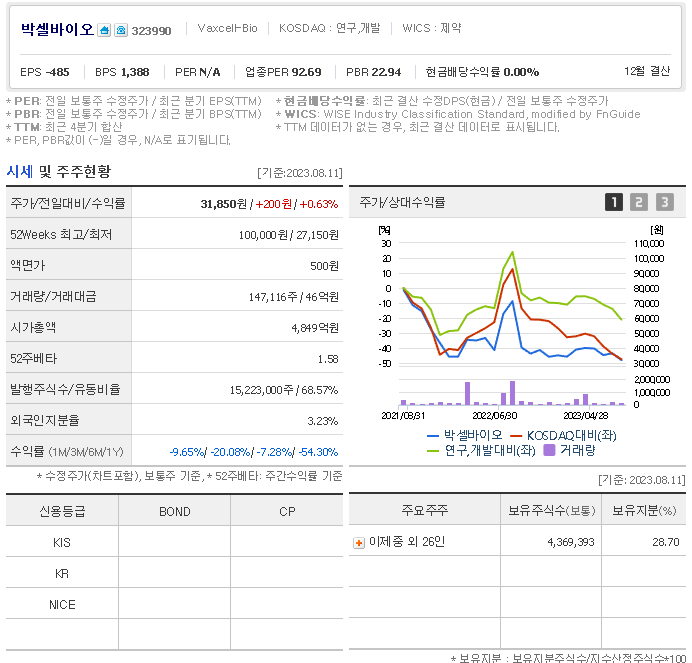
Task: Select the 1.58 beta value
Action: [x=328, y=359]
